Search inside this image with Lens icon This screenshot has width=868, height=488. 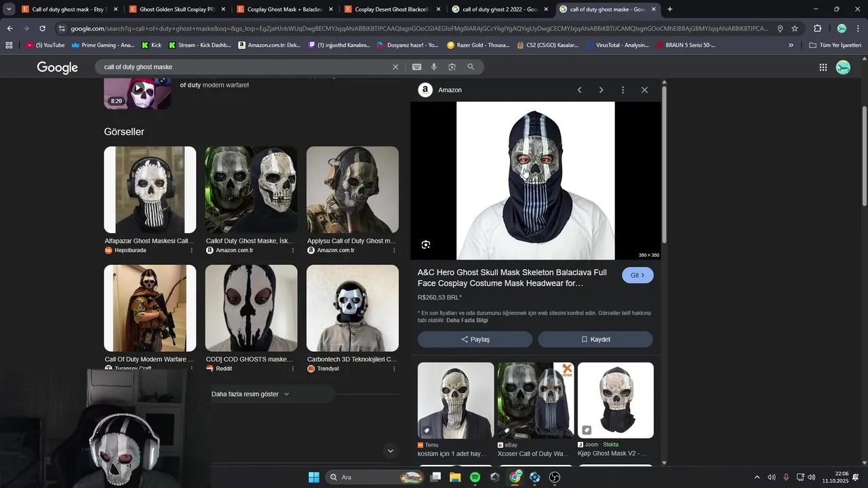[x=426, y=245]
